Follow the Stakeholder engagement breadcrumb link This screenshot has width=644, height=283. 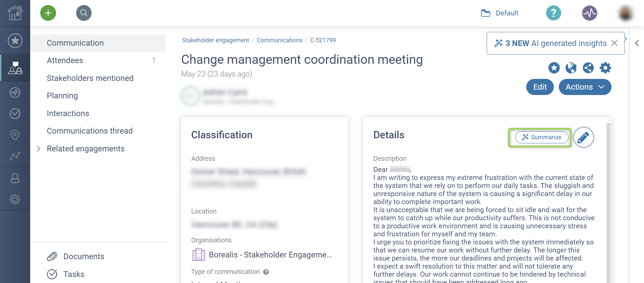point(215,40)
